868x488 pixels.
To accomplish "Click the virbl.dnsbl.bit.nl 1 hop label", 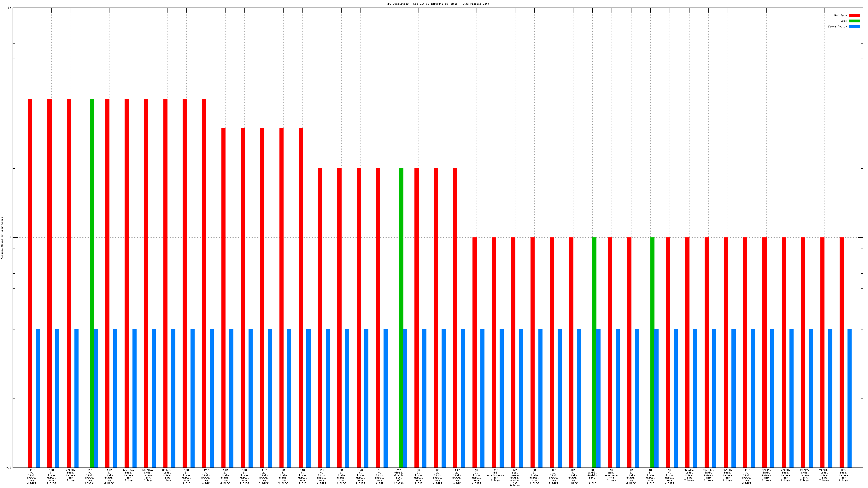I will [x=592, y=476].
